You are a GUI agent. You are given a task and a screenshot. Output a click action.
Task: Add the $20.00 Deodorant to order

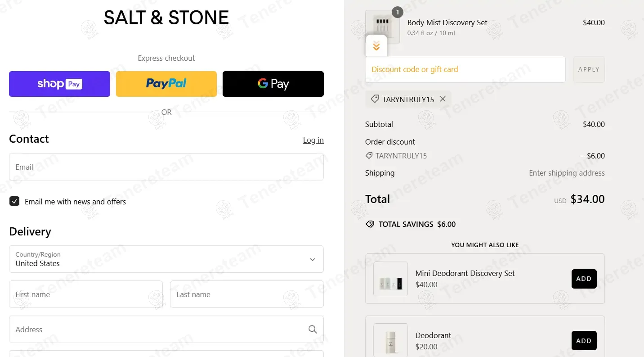pyautogui.click(x=584, y=341)
